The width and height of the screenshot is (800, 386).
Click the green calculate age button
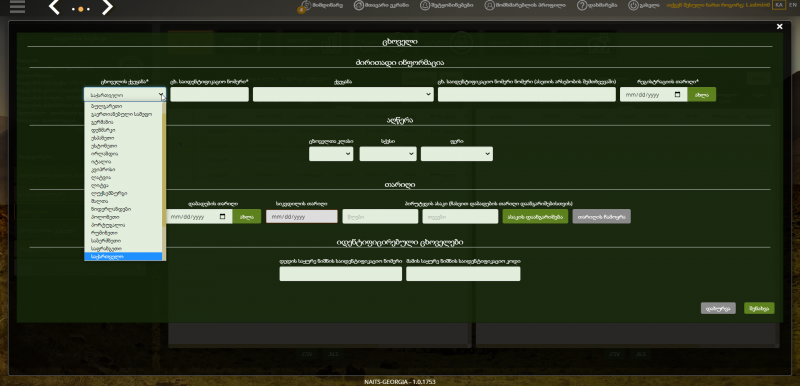[535, 216]
